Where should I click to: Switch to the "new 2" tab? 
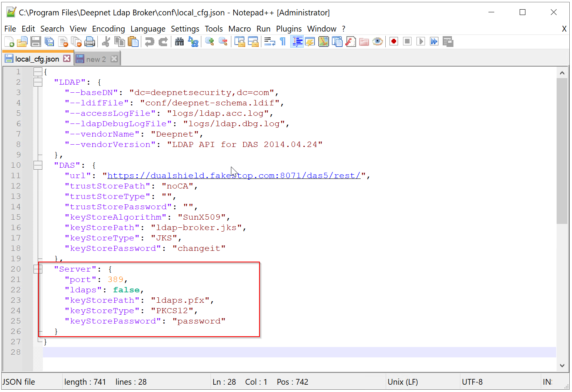point(96,59)
